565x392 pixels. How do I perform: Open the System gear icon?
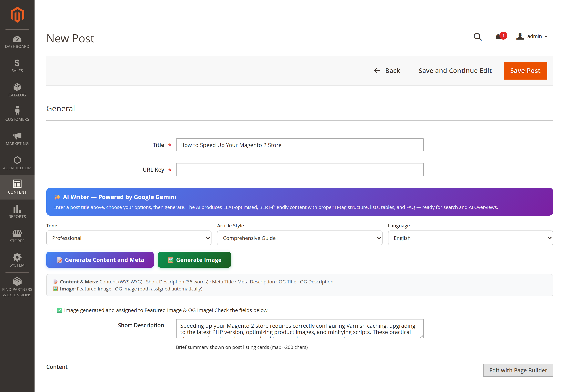(17, 257)
